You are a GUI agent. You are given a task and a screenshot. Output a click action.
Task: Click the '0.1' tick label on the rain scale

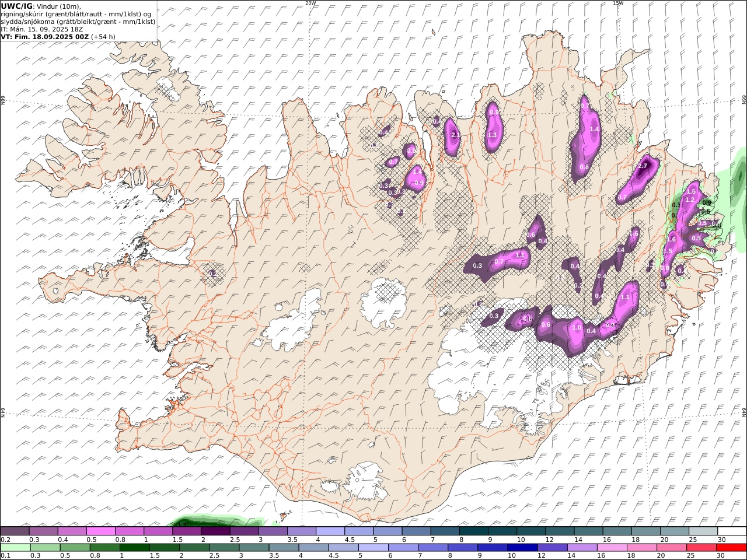pyautogui.click(x=5, y=556)
